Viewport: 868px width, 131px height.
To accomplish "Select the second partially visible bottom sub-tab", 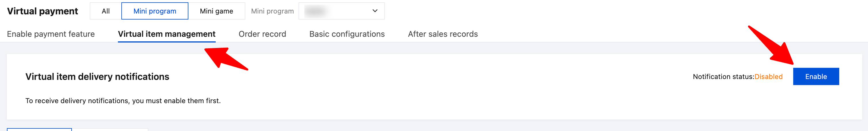I will point(110,130).
